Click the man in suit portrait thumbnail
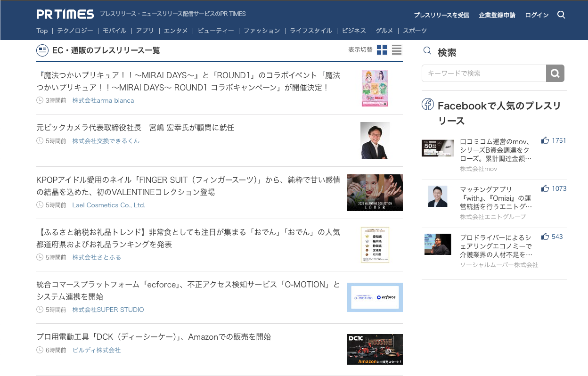588x376 pixels. 375,140
